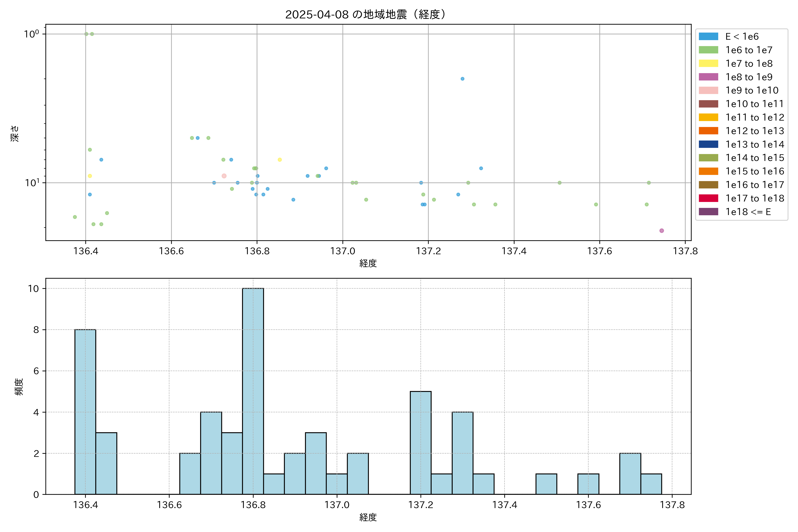798x532 pixels.
Task: Click the navy '1e13 to 1e14' legend swatch
Action: click(708, 145)
